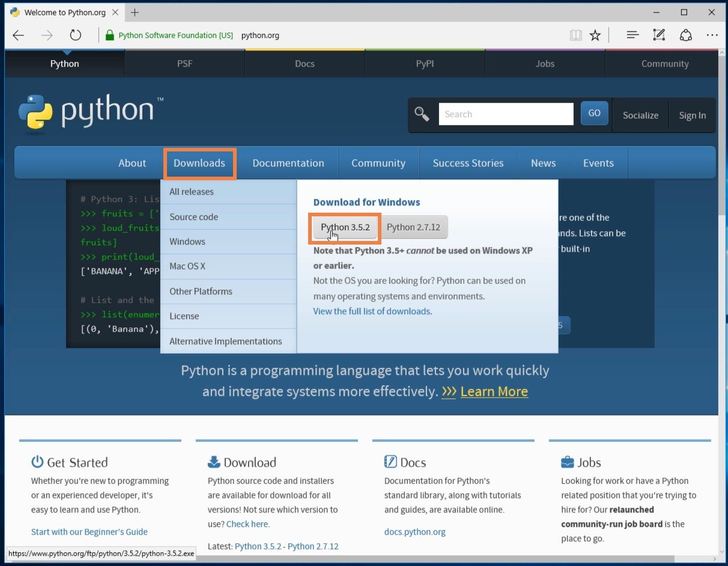Open the Events menu
Viewport: 728px width, 566px height.
(x=598, y=163)
